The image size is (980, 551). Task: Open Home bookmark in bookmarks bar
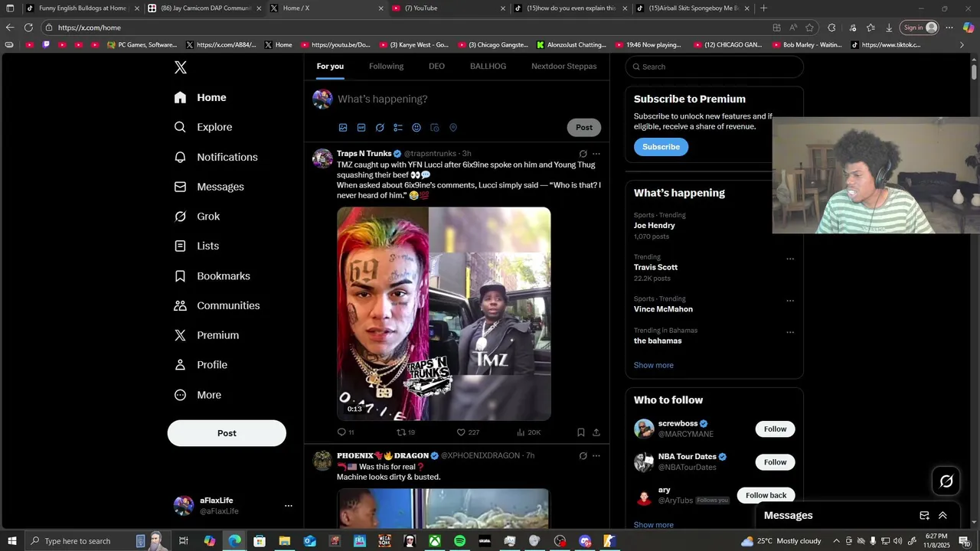(x=279, y=44)
